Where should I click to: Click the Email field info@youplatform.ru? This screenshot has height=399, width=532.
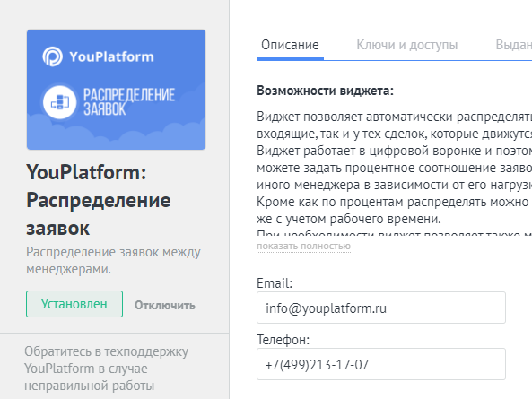tap(381, 308)
